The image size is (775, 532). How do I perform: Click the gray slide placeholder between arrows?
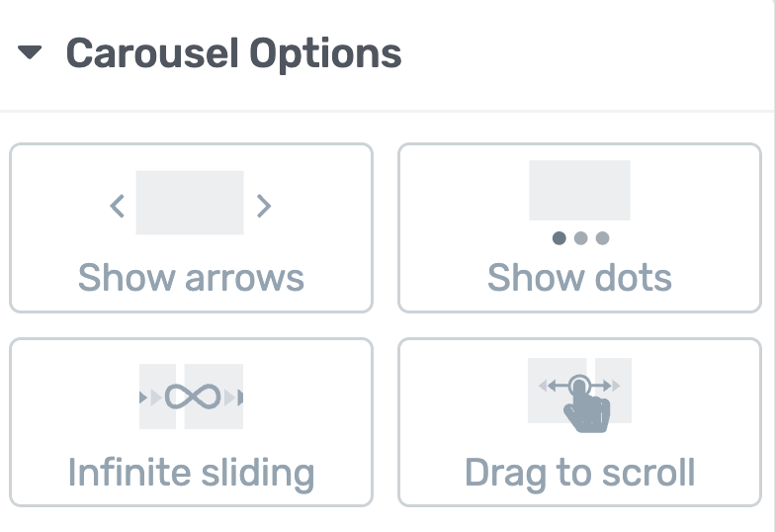(x=190, y=203)
